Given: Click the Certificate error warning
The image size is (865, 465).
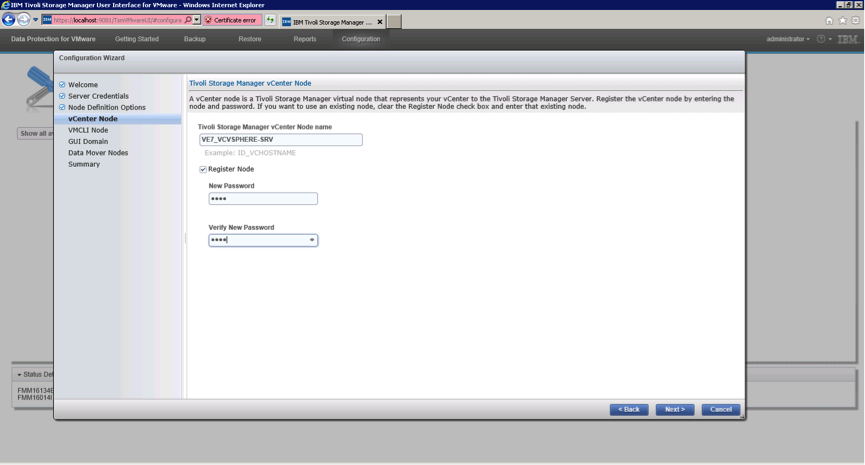Looking at the screenshot, I should click(x=232, y=20).
